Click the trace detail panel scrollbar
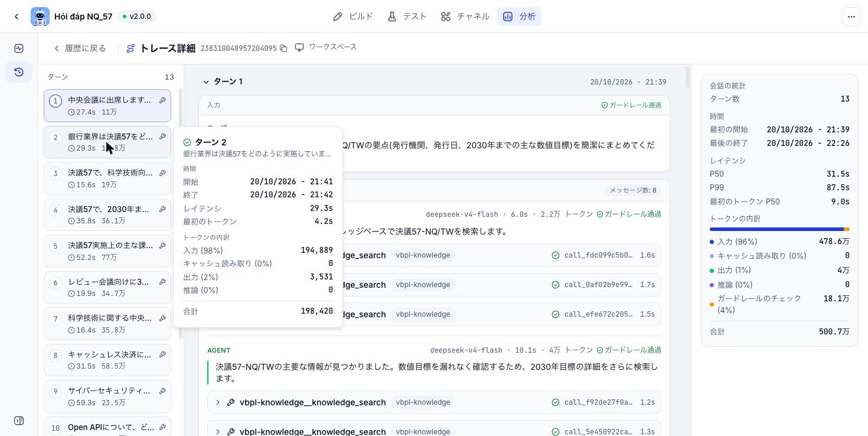This screenshot has width=868, height=436. [x=688, y=77]
